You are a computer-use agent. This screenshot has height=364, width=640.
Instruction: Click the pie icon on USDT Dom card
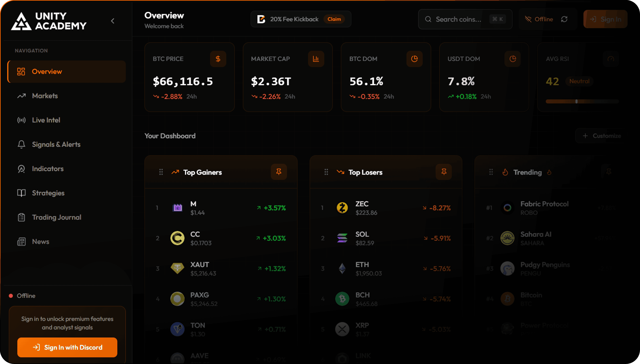coord(513,59)
